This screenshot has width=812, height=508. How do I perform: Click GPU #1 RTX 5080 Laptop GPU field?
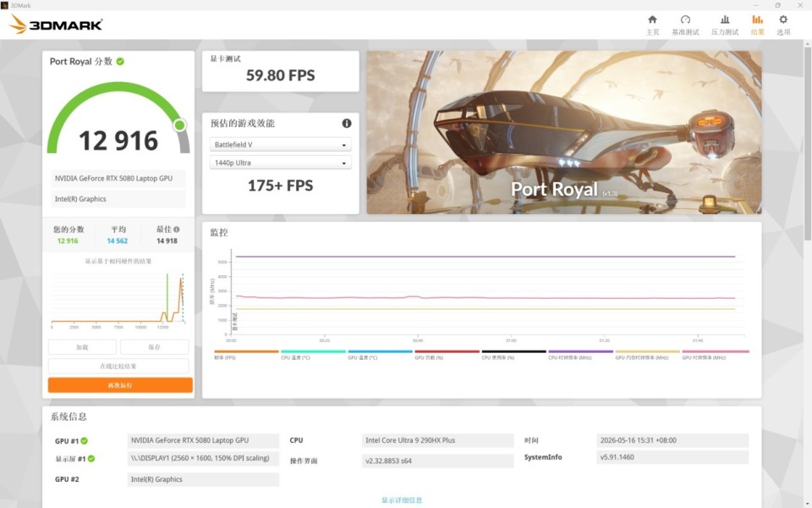(203, 440)
